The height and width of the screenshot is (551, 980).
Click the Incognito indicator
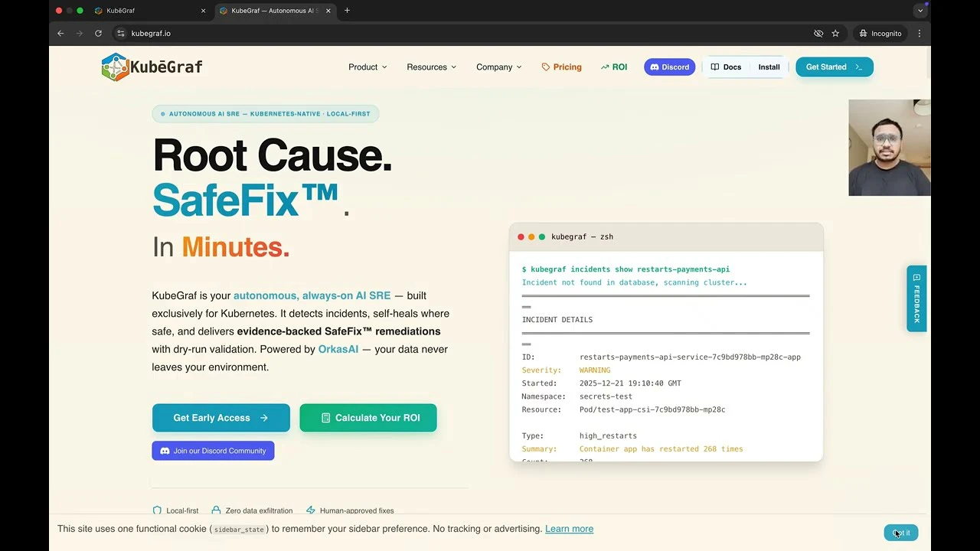880,34
